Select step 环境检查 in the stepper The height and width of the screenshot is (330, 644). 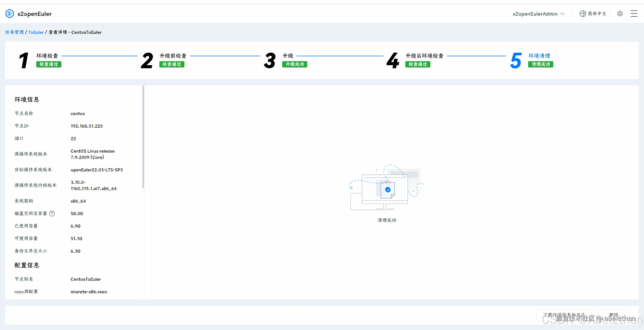[x=47, y=56]
